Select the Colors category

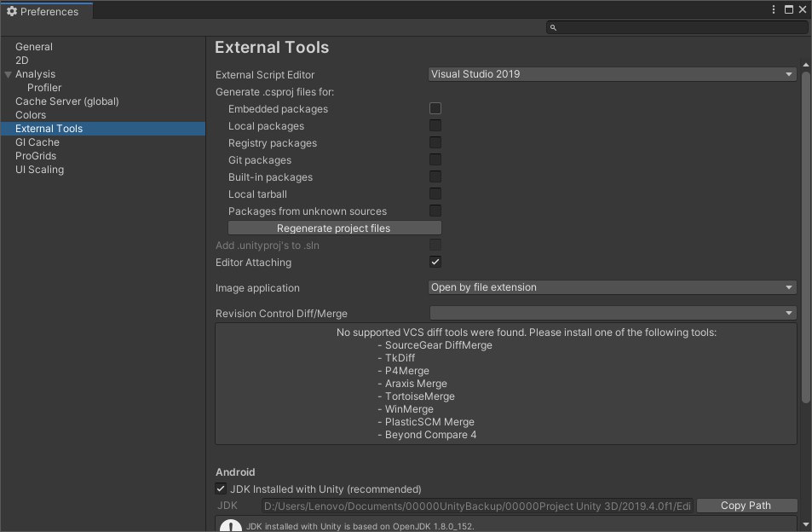pos(31,115)
